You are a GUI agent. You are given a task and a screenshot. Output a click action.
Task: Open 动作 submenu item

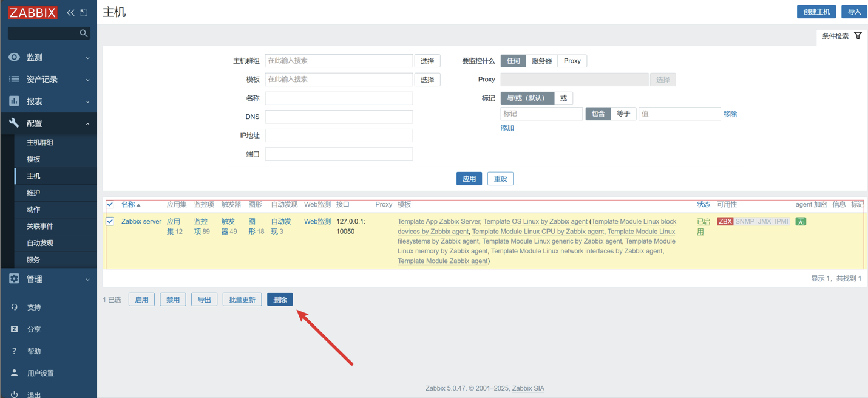pyautogui.click(x=33, y=210)
